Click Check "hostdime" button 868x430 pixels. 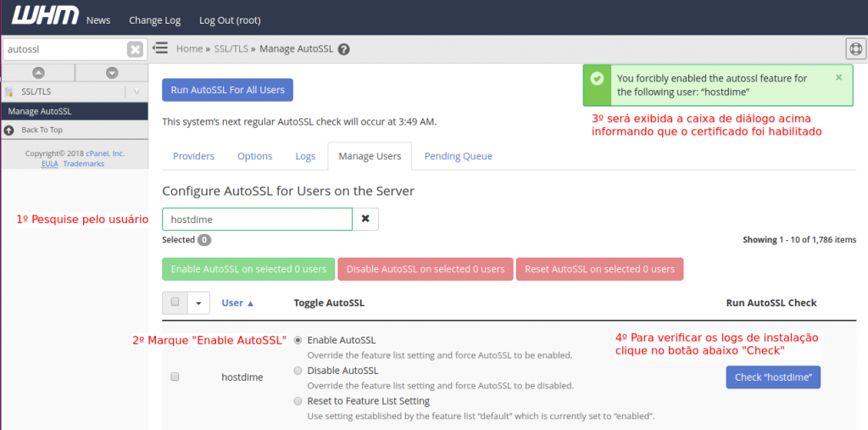pyautogui.click(x=773, y=377)
